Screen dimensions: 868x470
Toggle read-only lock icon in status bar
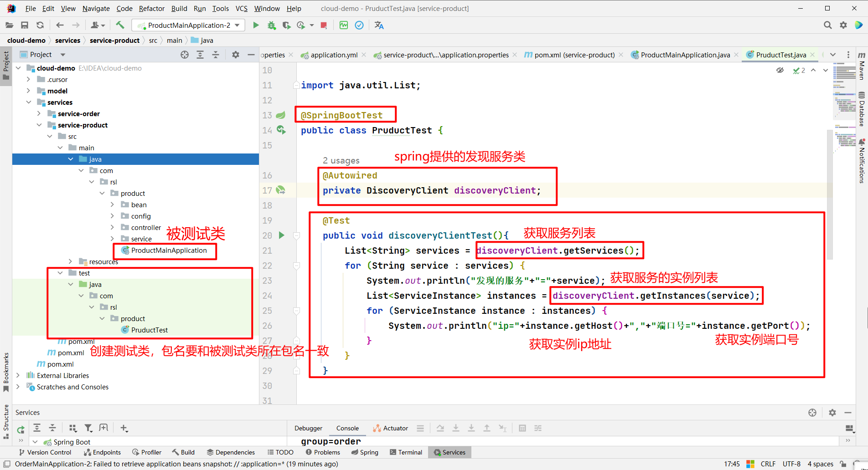point(843,464)
